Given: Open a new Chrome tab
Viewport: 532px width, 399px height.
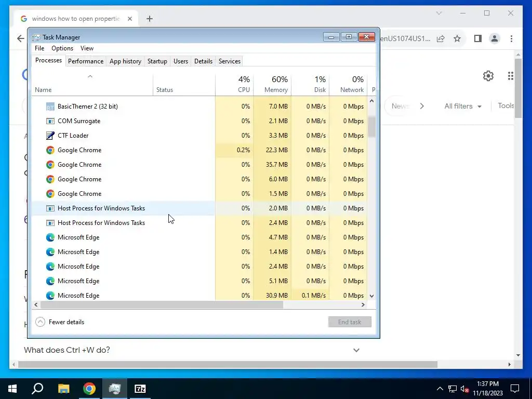Looking at the screenshot, I should tap(149, 19).
